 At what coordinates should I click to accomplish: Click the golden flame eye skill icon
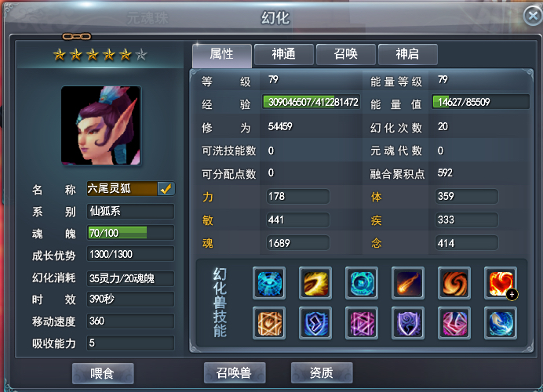click(x=315, y=283)
